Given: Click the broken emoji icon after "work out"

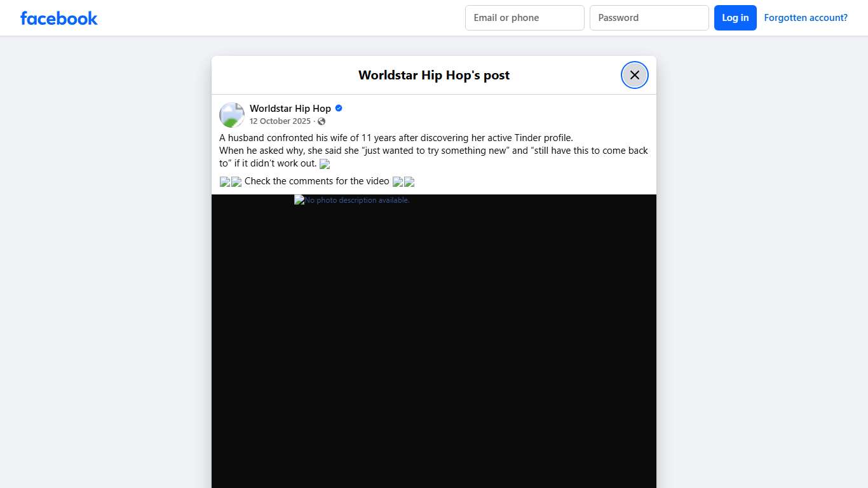Looking at the screenshot, I should [324, 164].
